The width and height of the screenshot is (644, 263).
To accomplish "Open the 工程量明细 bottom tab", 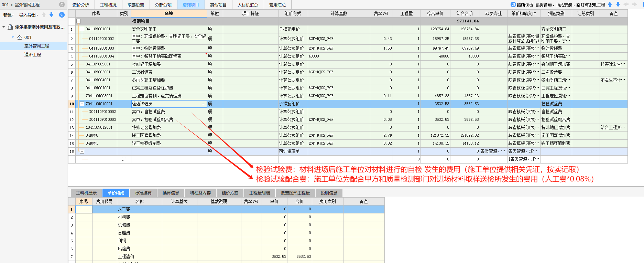I will [260, 193].
